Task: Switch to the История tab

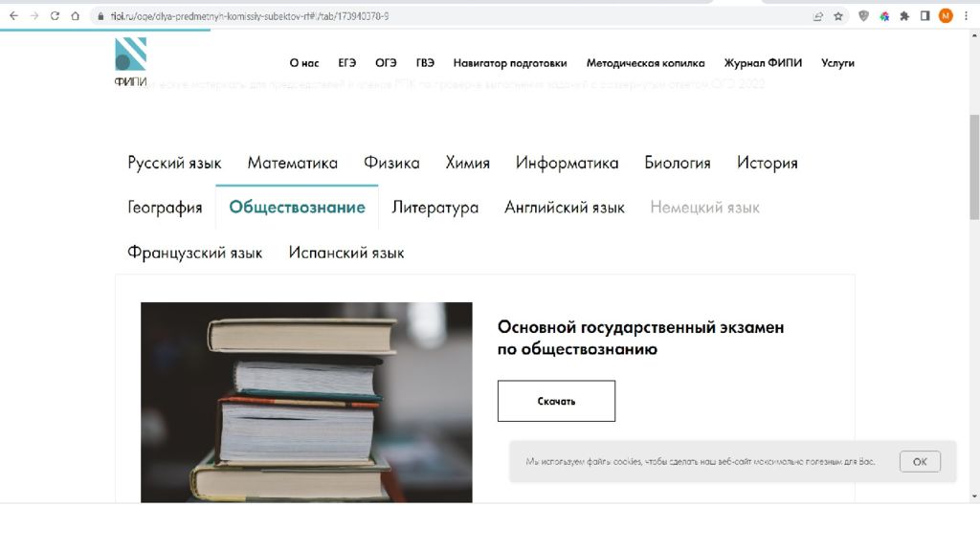Action: [x=767, y=163]
